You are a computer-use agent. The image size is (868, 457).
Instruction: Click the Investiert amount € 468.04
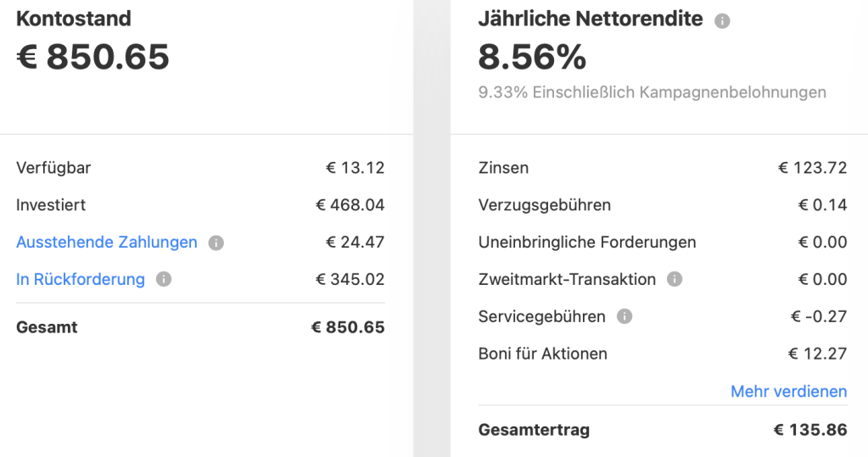click(350, 205)
